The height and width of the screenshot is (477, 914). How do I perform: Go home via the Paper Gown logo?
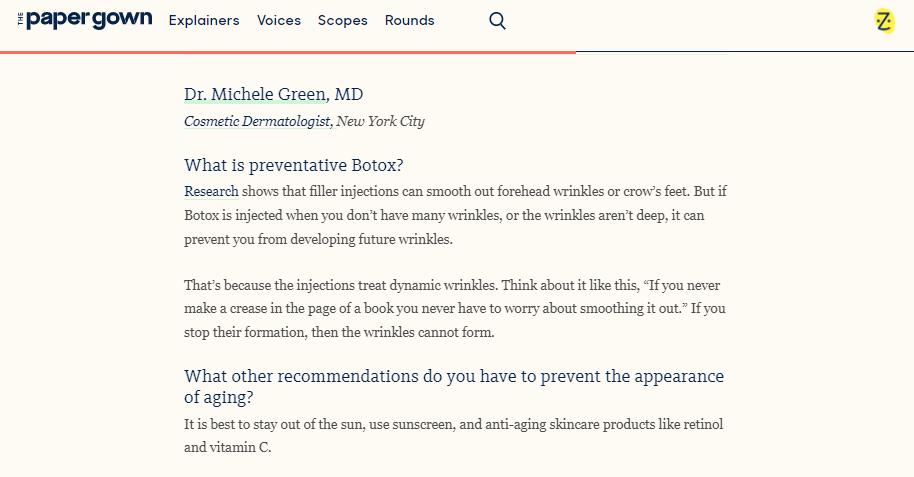(85, 20)
